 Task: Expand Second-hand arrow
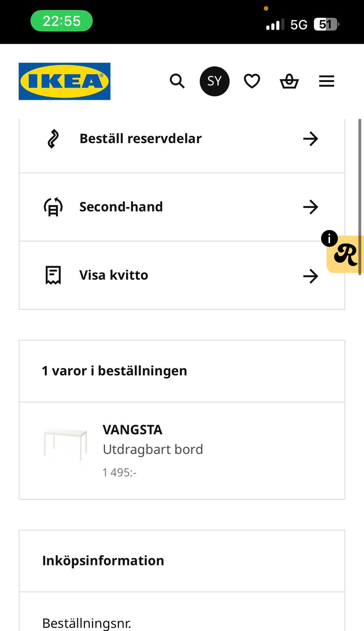(x=310, y=207)
